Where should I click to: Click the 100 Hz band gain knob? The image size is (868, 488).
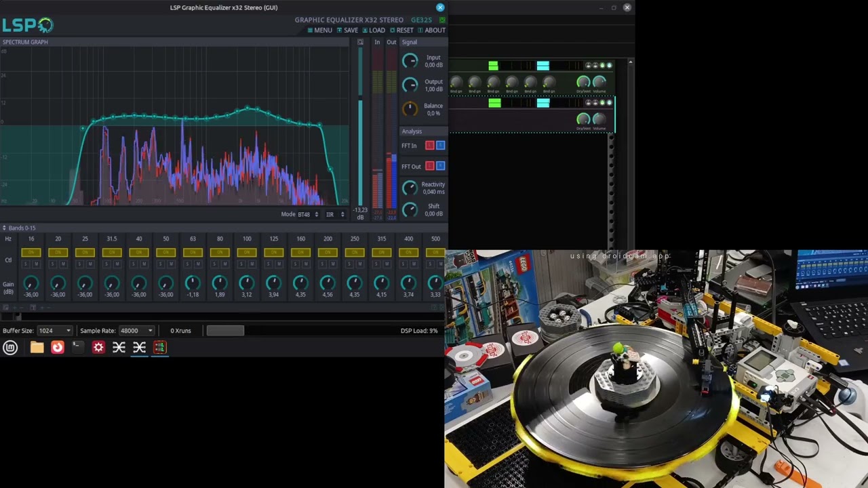click(x=246, y=283)
